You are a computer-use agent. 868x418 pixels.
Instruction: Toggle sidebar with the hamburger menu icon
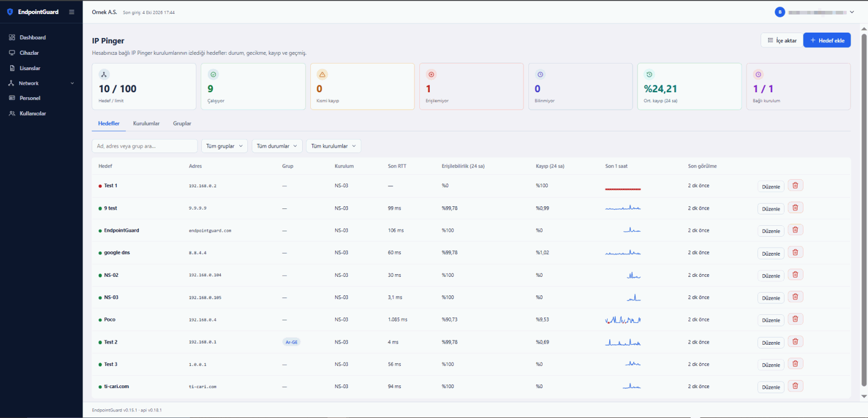(x=72, y=12)
